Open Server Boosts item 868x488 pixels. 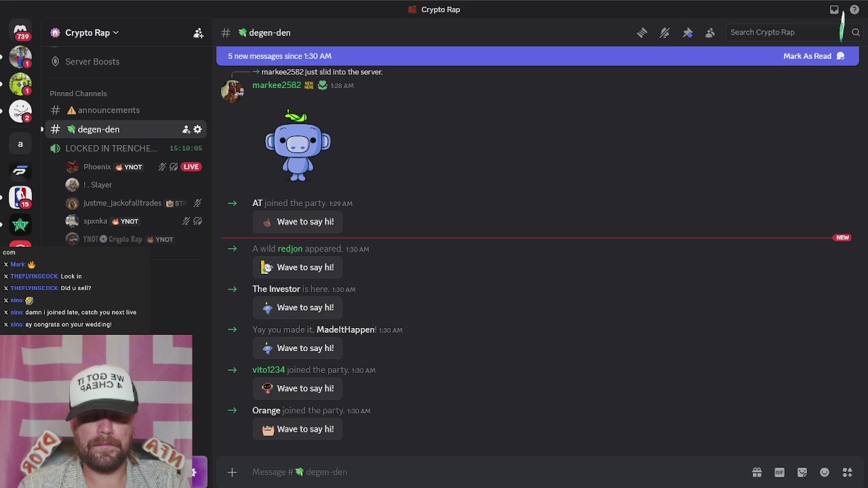[125, 62]
